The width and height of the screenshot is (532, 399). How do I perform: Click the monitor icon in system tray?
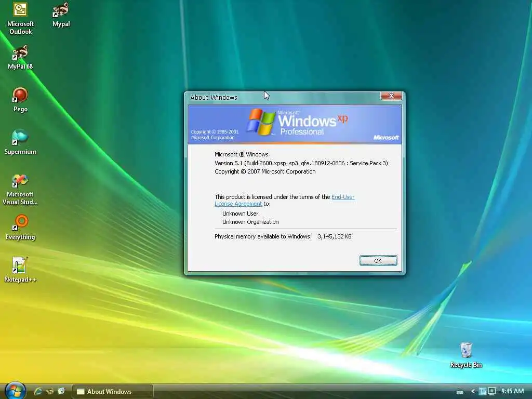[x=491, y=392]
